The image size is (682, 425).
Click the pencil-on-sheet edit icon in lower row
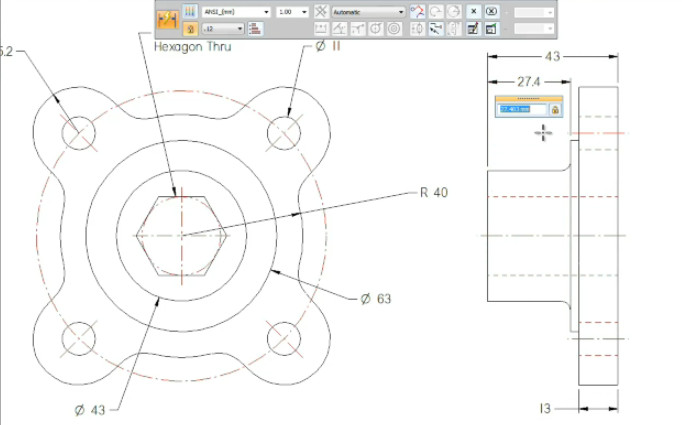[473, 29]
